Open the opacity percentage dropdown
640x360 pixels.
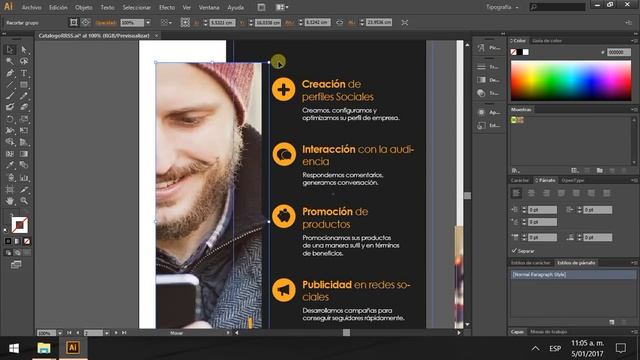148,22
